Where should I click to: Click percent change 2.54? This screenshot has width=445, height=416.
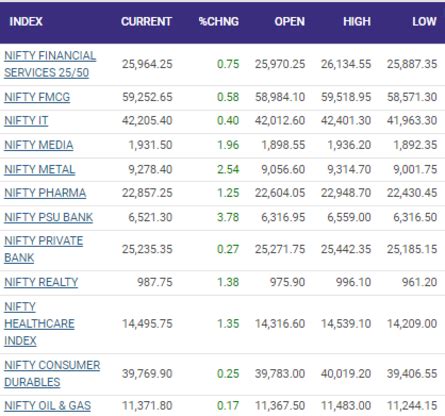pos(228,169)
